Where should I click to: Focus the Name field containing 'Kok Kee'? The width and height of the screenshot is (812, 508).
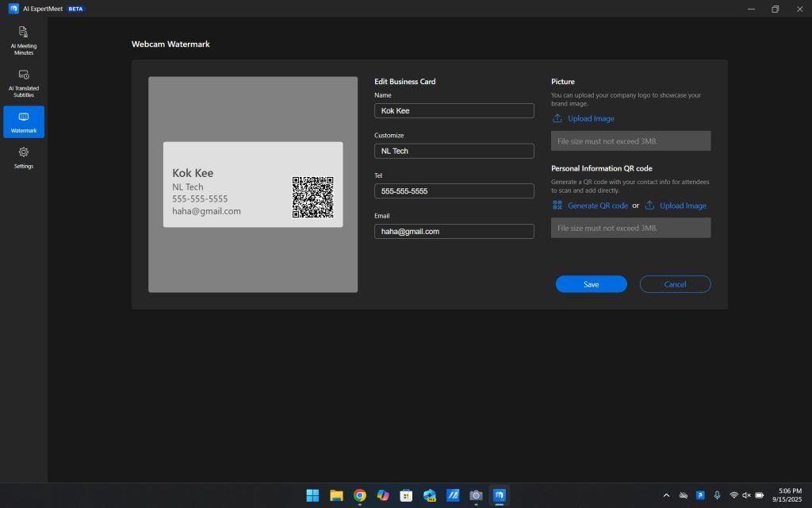[454, 110]
